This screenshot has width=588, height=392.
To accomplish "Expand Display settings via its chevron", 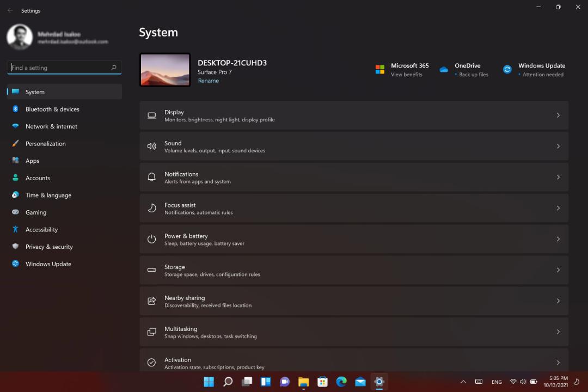I will (558, 115).
